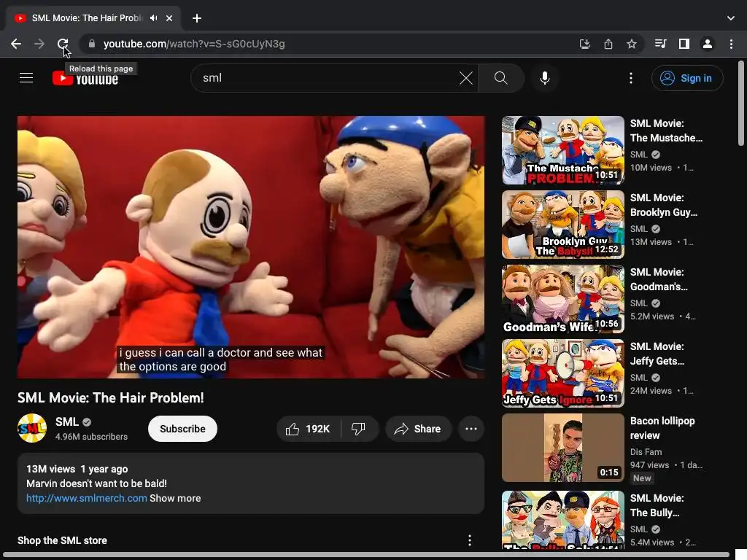The image size is (747, 560).
Task: Open Brooklyn Guy The Babysitter thumbnail
Action: click(562, 225)
